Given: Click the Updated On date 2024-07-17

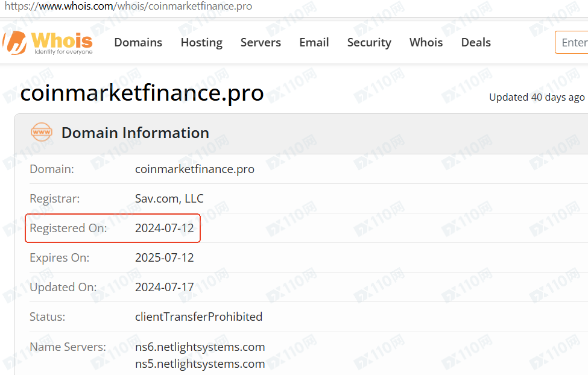Looking at the screenshot, I should click(x=164, y=287).
